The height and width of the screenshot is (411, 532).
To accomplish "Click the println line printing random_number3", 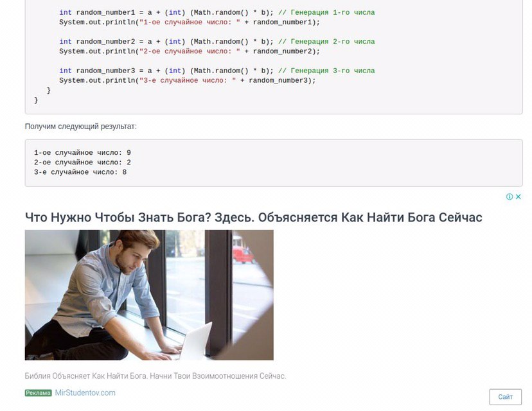I will click(187, 81).
